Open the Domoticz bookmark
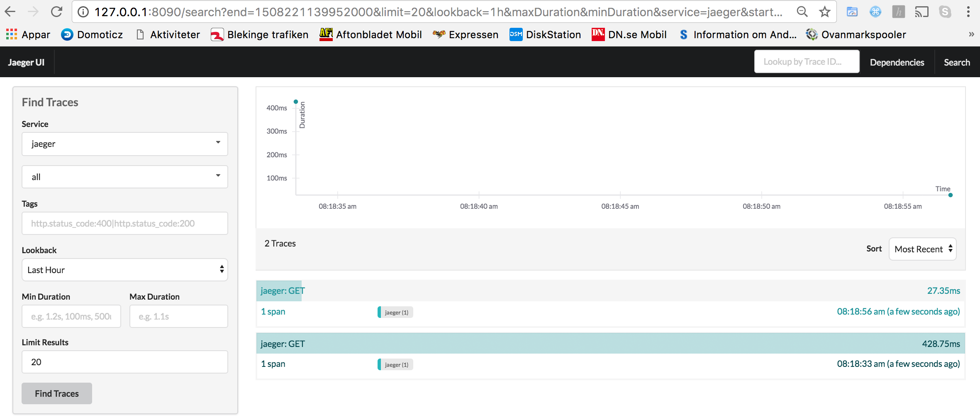Viewport: 980px width, 420px height. 92,34
